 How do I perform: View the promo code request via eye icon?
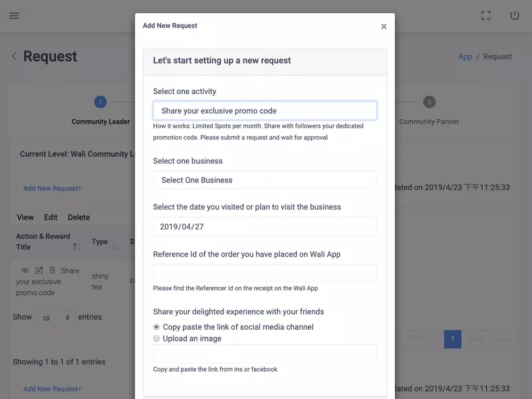coord(25,270)
